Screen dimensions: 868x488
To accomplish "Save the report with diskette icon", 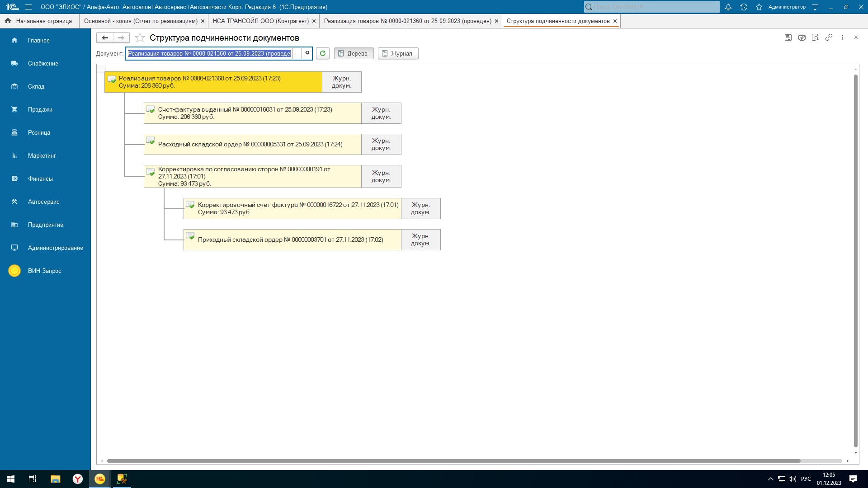I will click(x=788, y=38).
